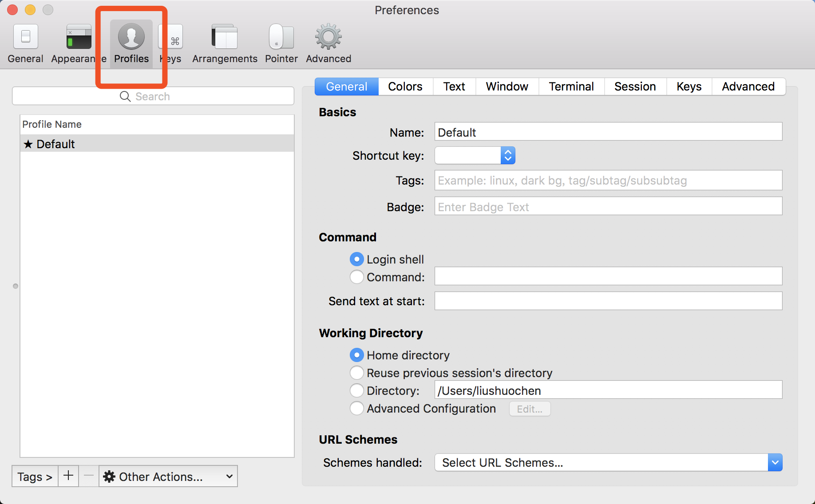This screenshot has height=504, width=815.
Task: Open the Select URL Schemes dropdown
Action: tap(775, 462)
